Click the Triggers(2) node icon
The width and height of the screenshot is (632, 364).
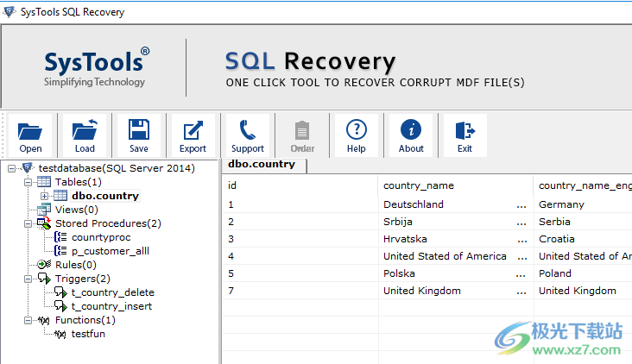44,279
